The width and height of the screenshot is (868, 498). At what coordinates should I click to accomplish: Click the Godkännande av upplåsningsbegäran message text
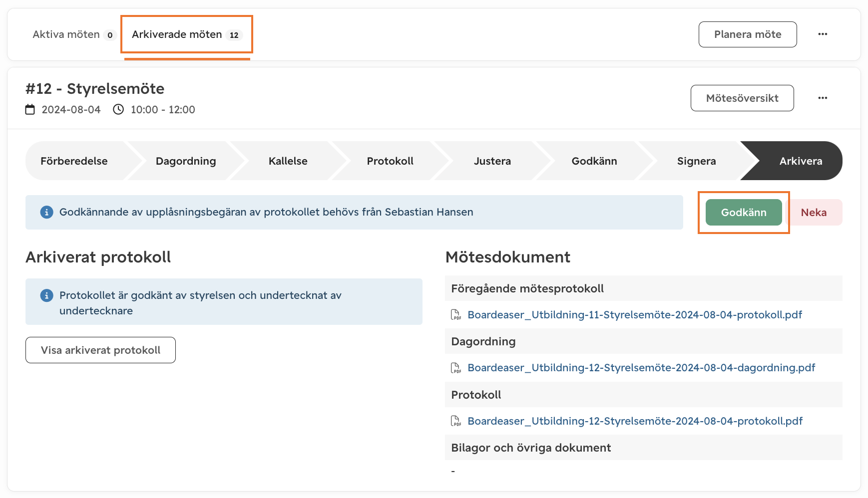[266, 213]
